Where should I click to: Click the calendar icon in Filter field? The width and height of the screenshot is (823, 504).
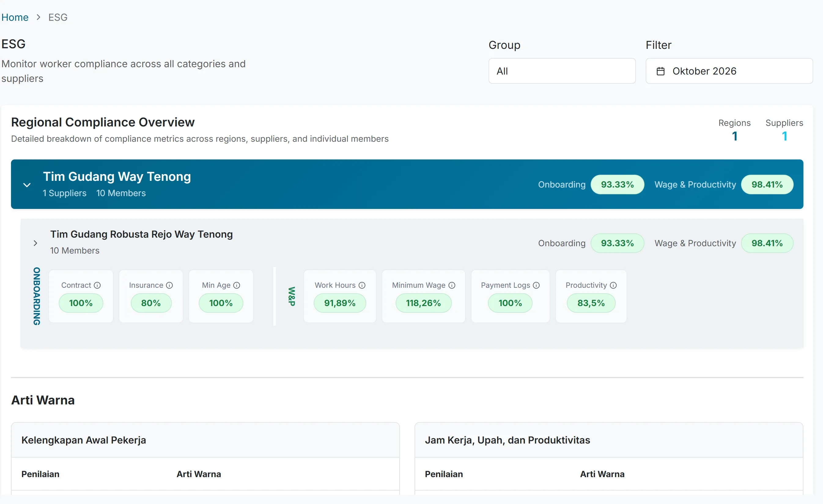[x=660, y=71]
